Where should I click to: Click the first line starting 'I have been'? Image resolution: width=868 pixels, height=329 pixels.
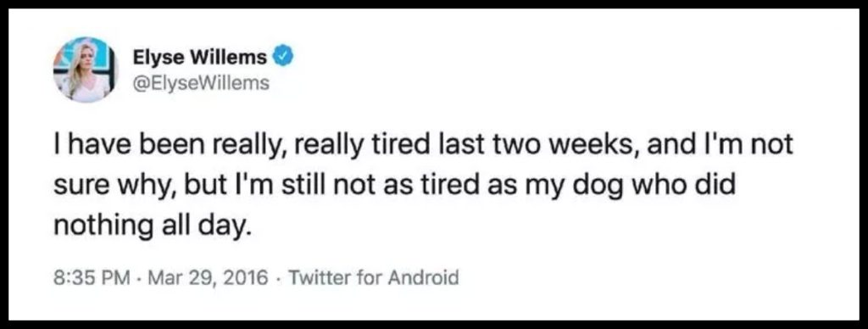tap(424, 146)
